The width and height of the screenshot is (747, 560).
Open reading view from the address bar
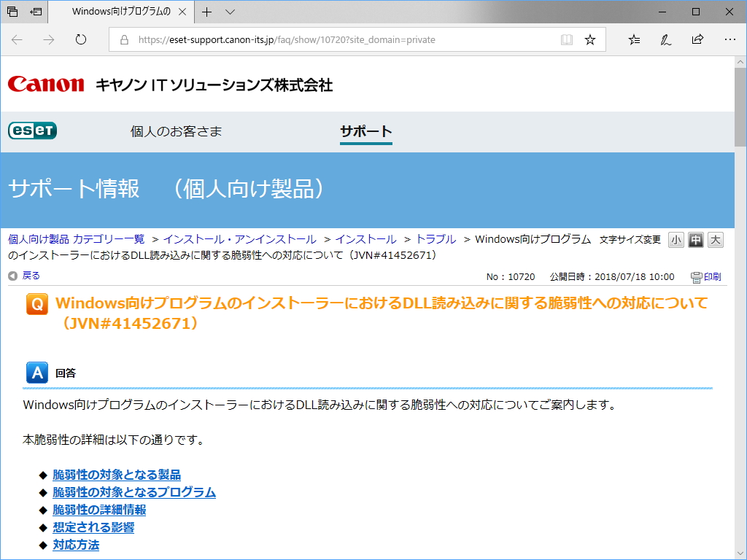(567, 39)
